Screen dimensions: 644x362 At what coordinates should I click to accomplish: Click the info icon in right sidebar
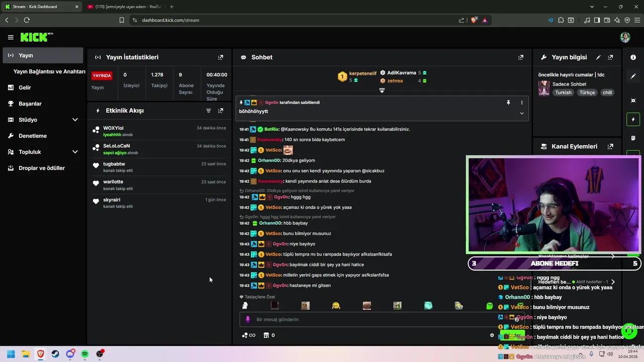[x=633, y=57]
